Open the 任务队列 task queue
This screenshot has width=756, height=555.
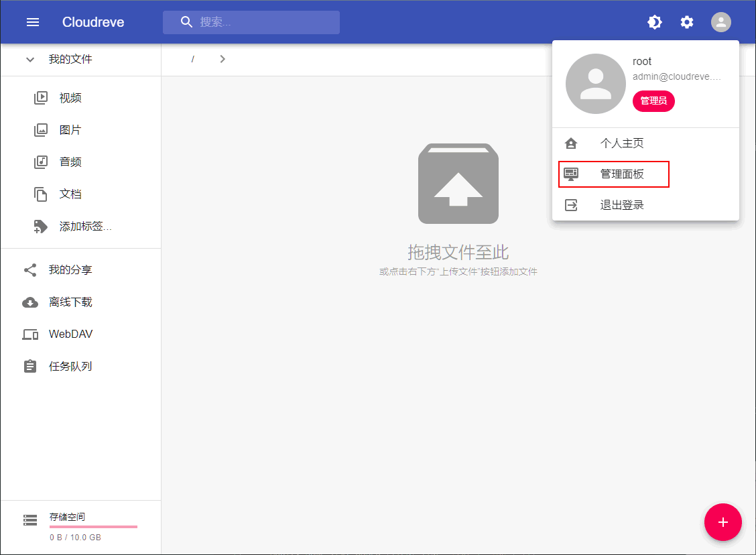pyautogui.click(x=70, y=367)
